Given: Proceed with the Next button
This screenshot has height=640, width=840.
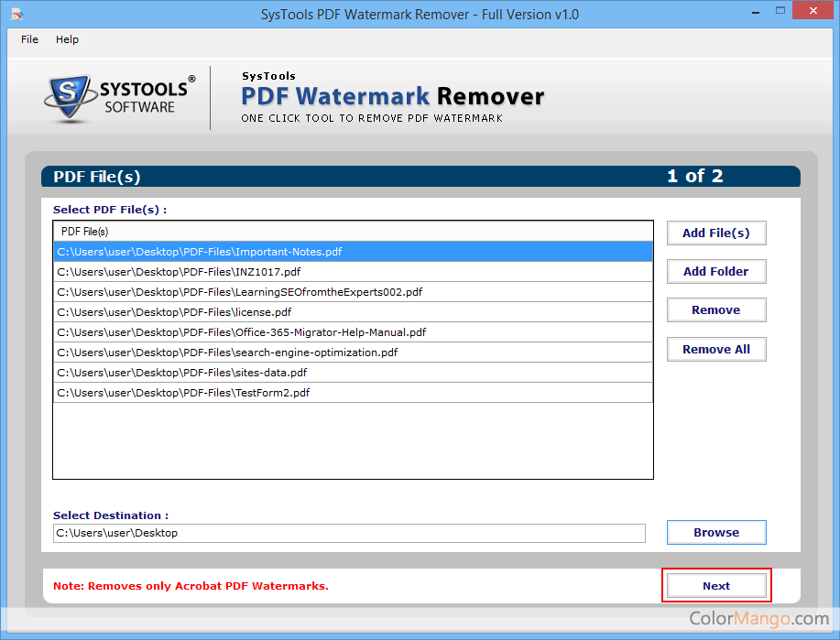Looking at the screenshot, I should click(715, 586).
